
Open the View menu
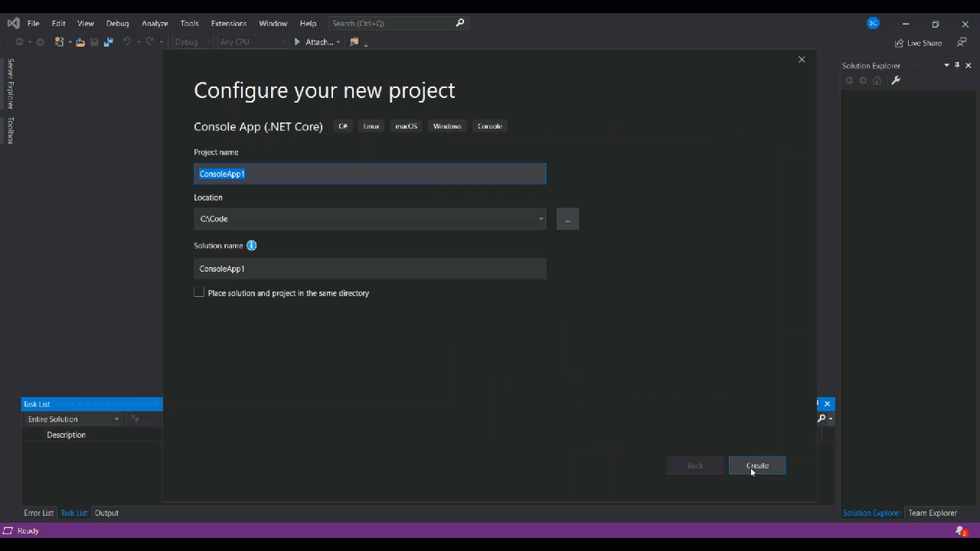pos(86,24)
